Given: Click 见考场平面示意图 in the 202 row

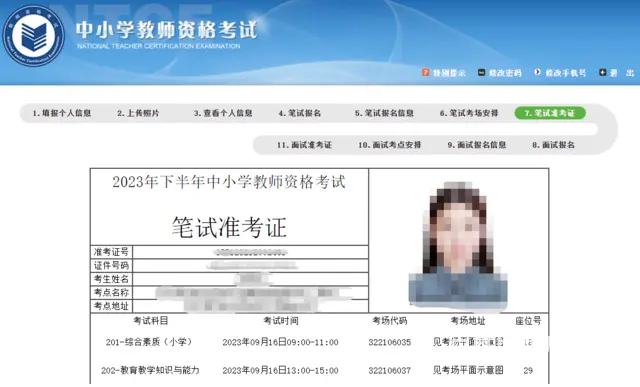Looking at the screenshot, I should 468,371.
